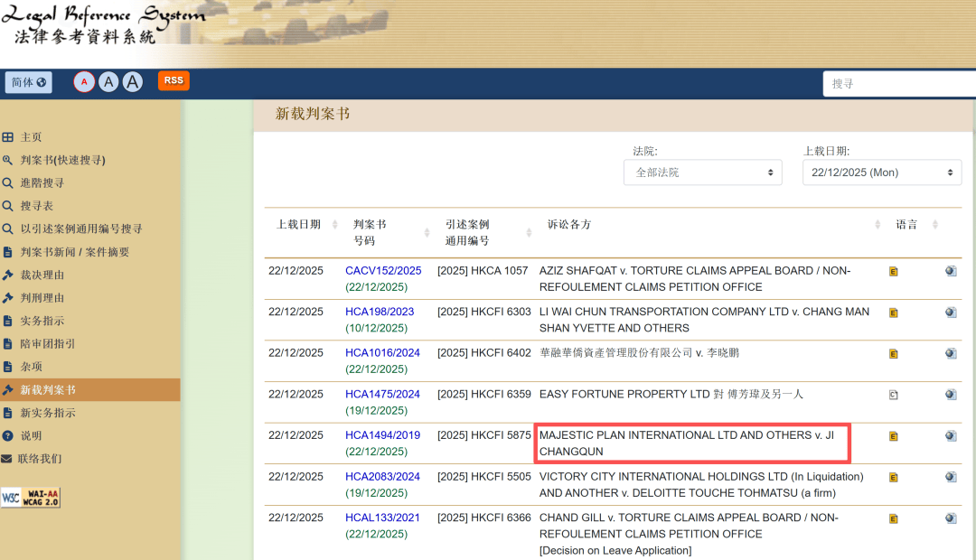Click the 搜寻 search input field
Image resolution: width=976 pixels, height=560 pixels.
point(904,83)
